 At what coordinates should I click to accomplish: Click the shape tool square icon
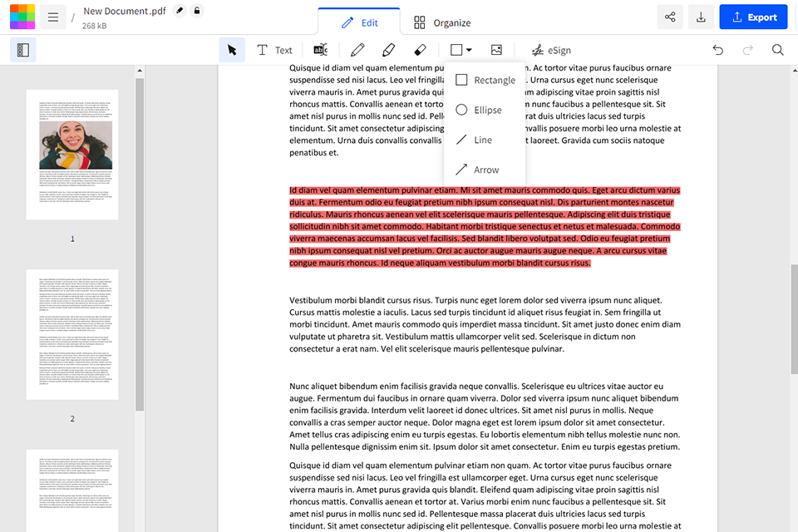456,50
